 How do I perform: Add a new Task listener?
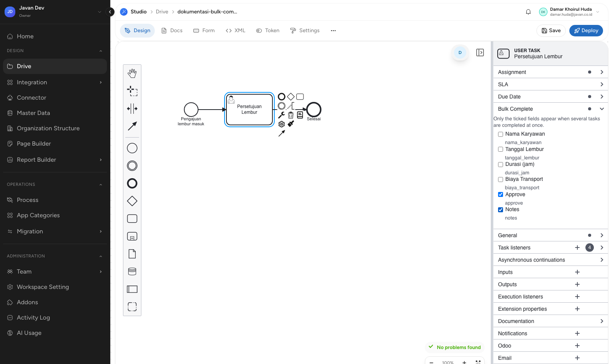(577, 248)
